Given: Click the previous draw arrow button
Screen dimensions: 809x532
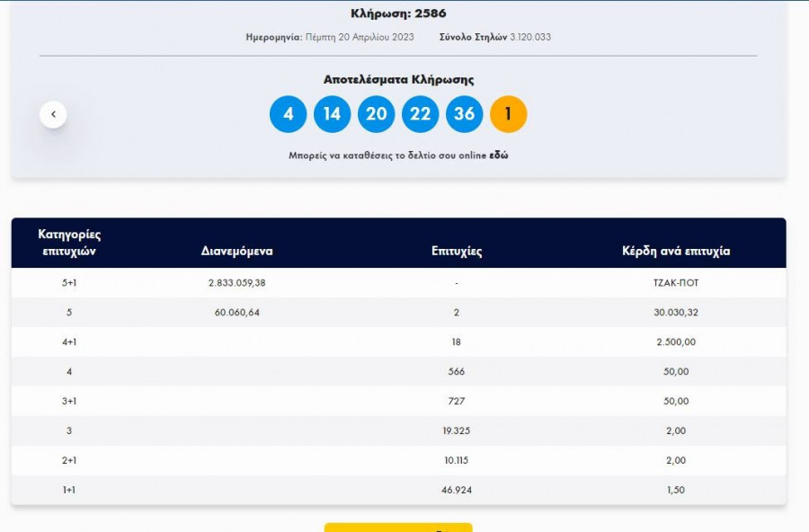Looking at the screenshot, I should click(53, 114).
